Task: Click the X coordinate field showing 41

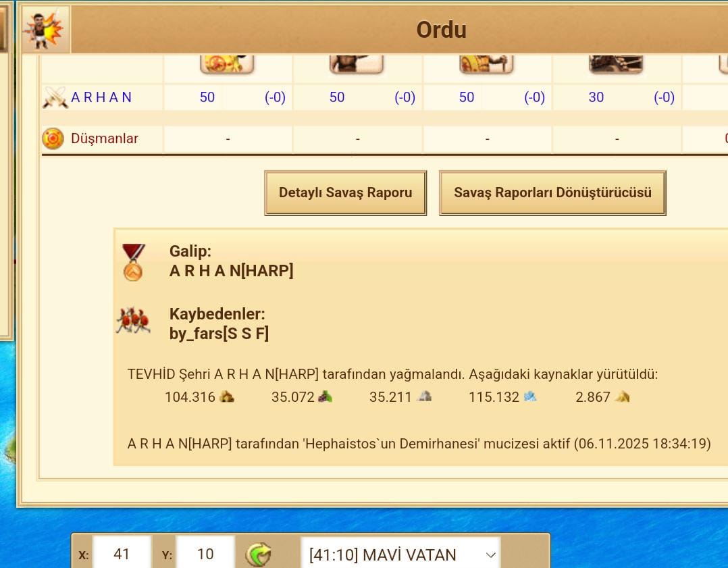Action: pyautogui.click(x=122, y=553)
